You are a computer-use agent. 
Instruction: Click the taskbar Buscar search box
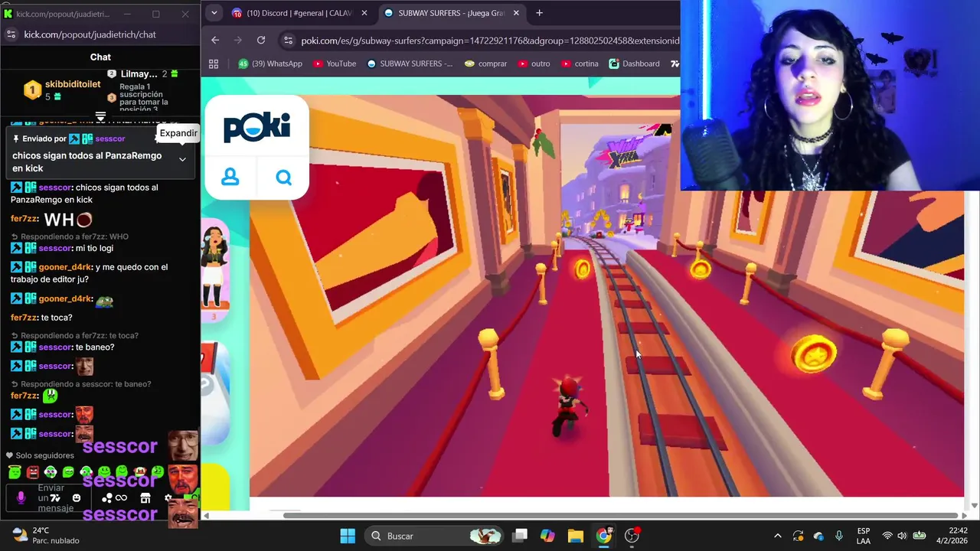[x=434, y=536]
